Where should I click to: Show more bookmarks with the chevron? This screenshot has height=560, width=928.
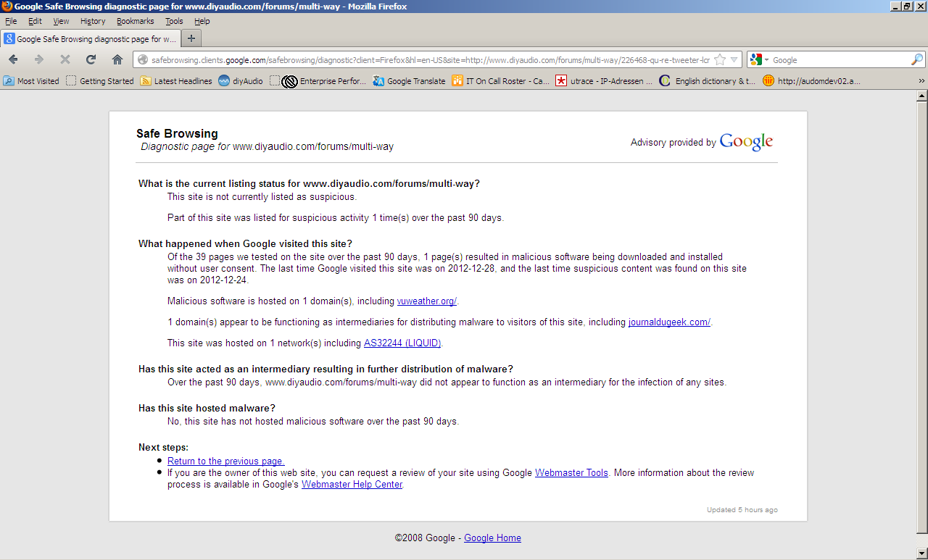click(x=921, y=81)
